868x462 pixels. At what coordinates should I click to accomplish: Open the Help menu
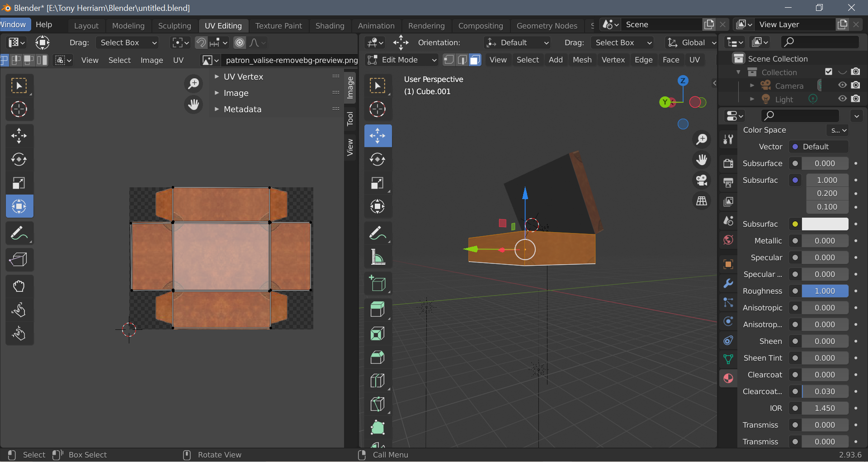[44, 24]
